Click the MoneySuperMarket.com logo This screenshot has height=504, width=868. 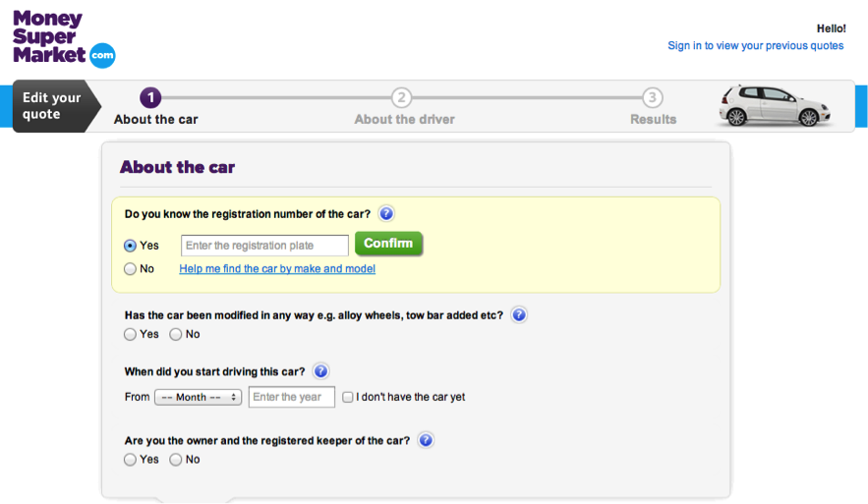pyautogui.click(x=63, y=39)
